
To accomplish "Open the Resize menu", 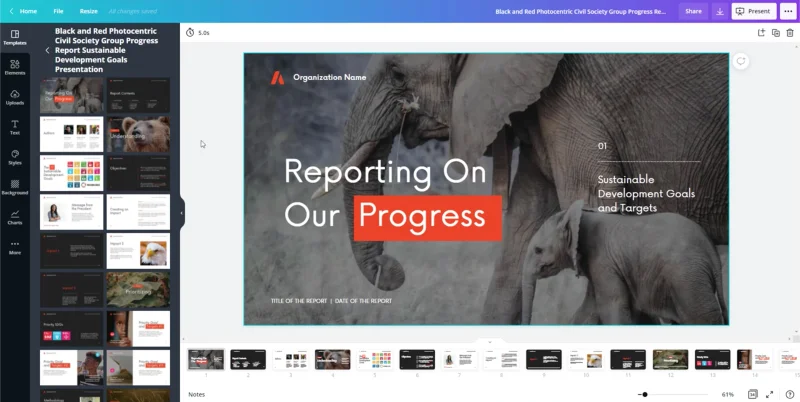I will click(88, 11).
